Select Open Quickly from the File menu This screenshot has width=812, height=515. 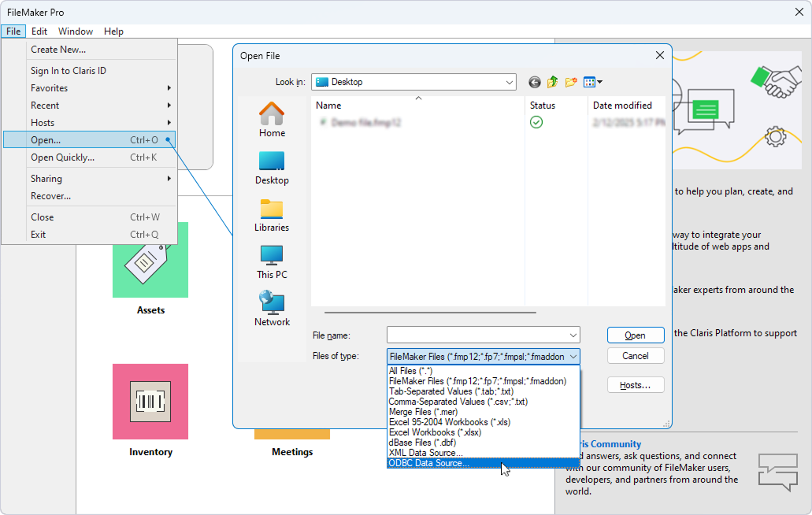pyautogui.click(x=63, y=157)
